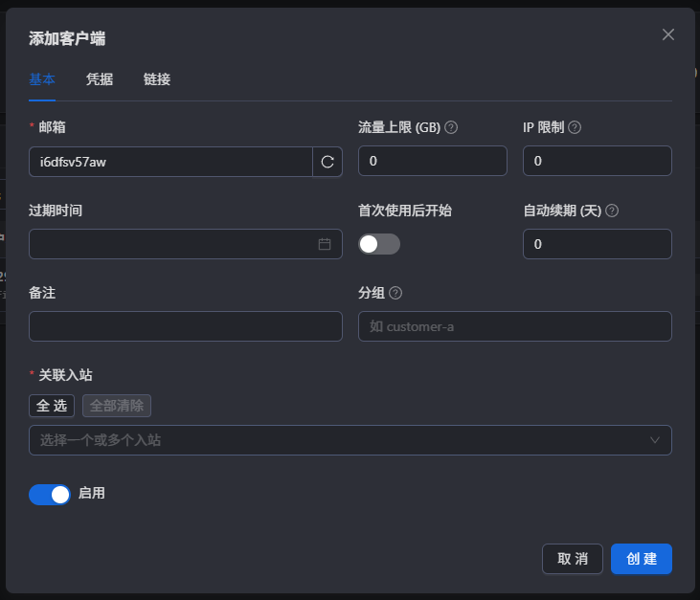Expand the 选择一个或多个入站 dropdown

350,440
